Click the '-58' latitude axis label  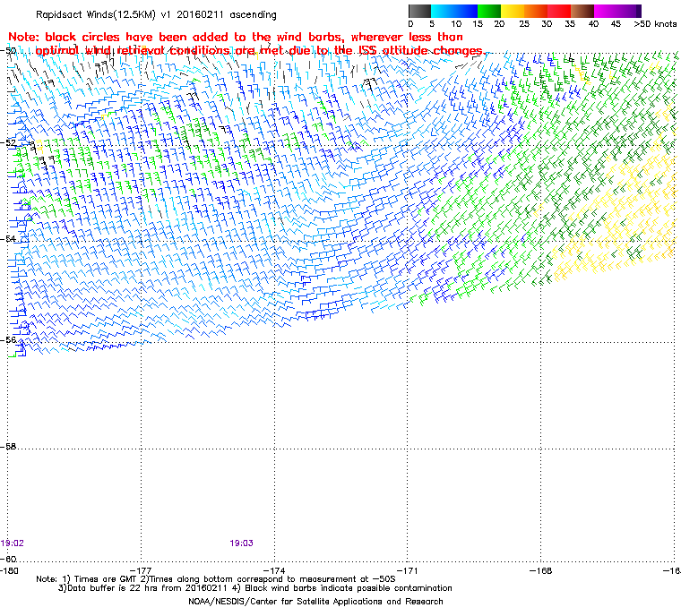point(9,446)
